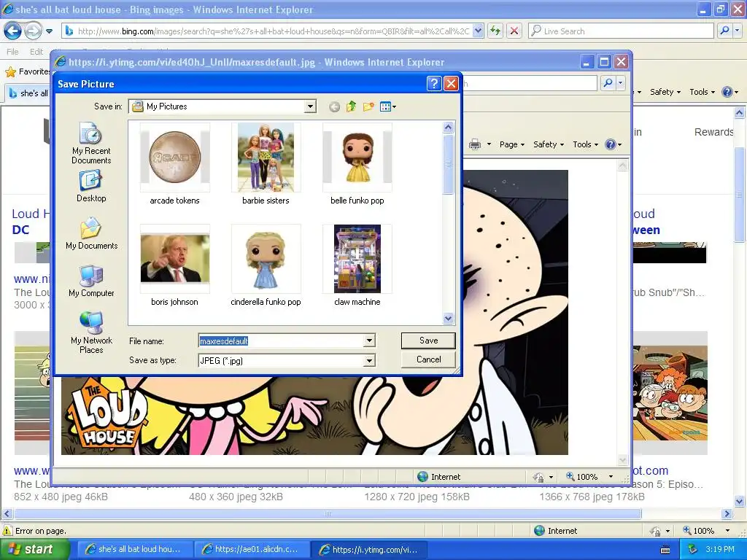
Task: Go up one folder level icon
Action: pyautogui.click(x=351, y=106)
